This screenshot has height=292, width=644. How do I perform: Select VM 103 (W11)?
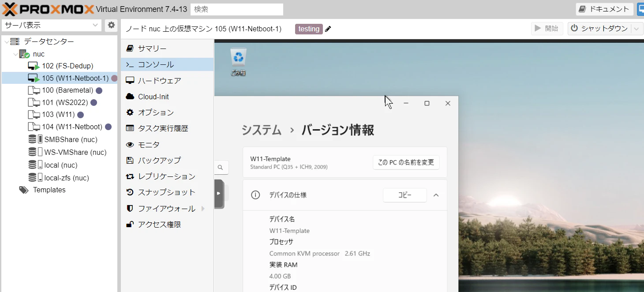point(60,115)
